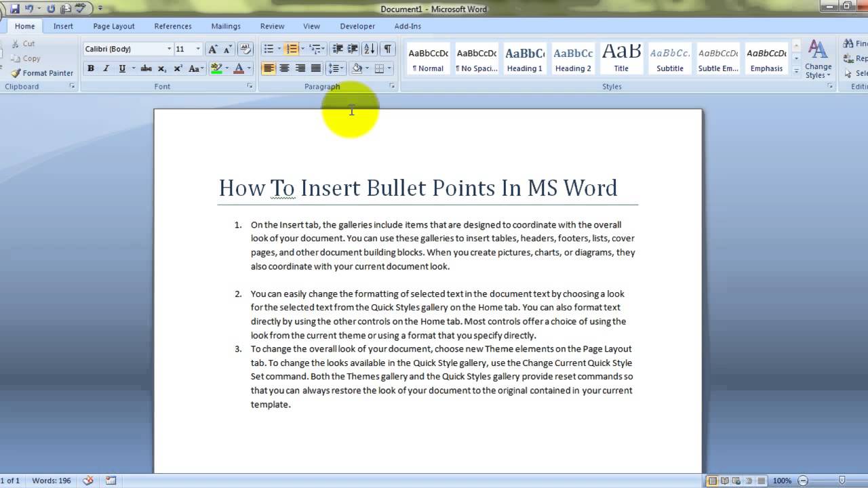Expand the Paragraph dialog launcher
This screenshot has width=868, height=488.
(x=392, y=86)
